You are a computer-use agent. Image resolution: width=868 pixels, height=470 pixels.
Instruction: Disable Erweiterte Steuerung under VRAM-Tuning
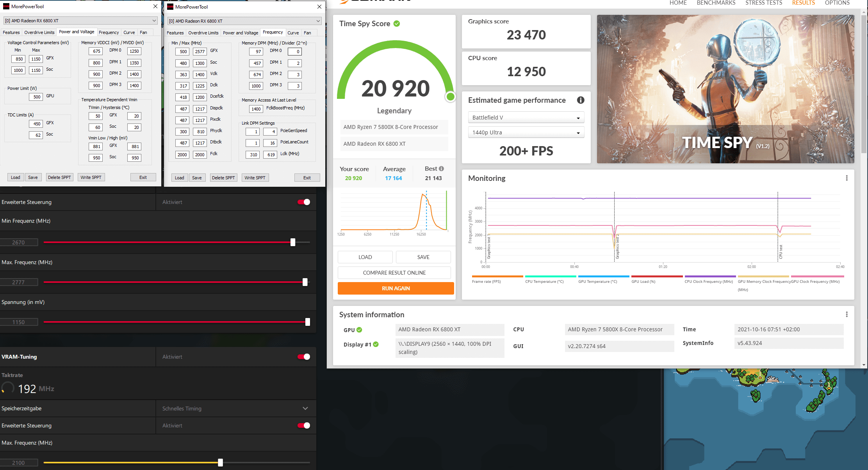pos(304,425)
